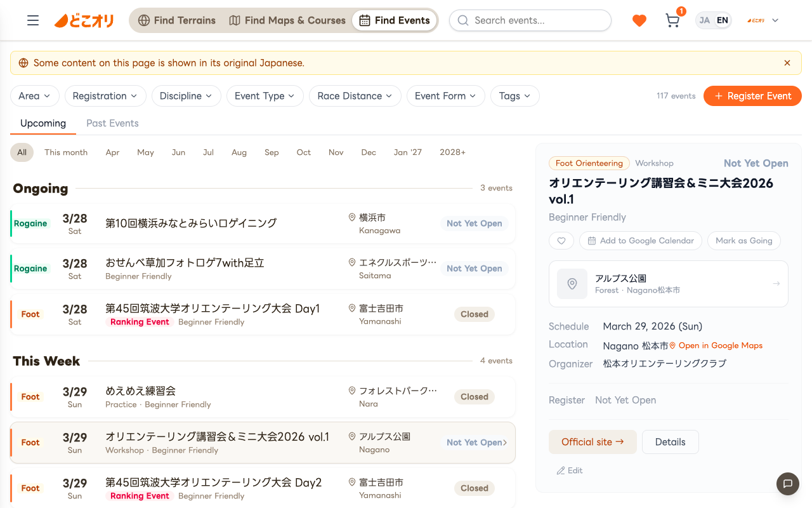Open the shopping cart with one item

[x=672, y=21]
